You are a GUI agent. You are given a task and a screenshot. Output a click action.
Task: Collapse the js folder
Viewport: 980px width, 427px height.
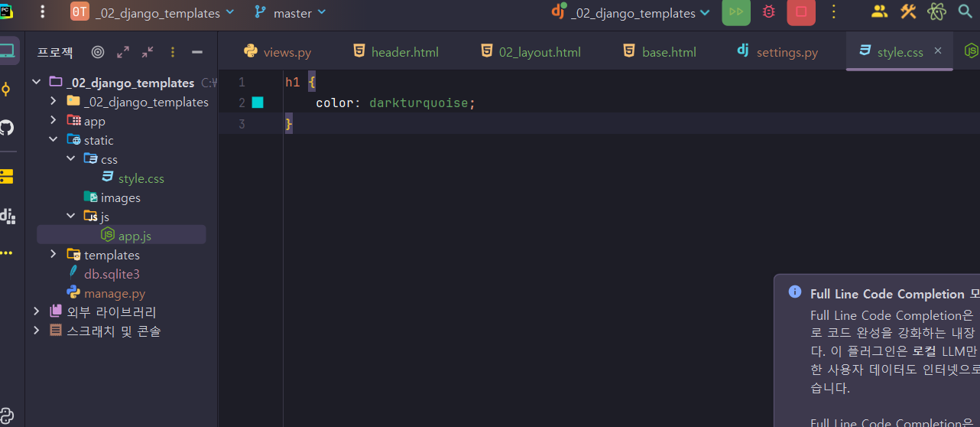[x=70, y=217]
